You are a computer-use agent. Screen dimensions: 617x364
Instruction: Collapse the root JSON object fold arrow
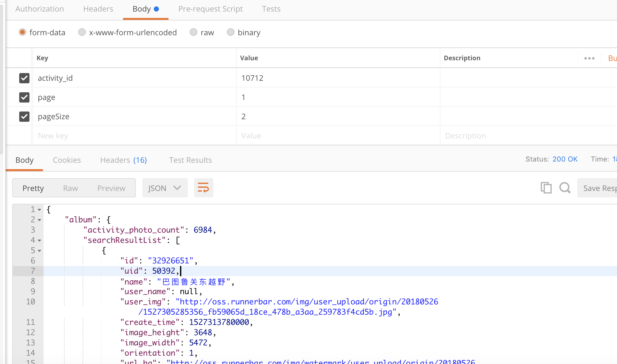(39, 210)
